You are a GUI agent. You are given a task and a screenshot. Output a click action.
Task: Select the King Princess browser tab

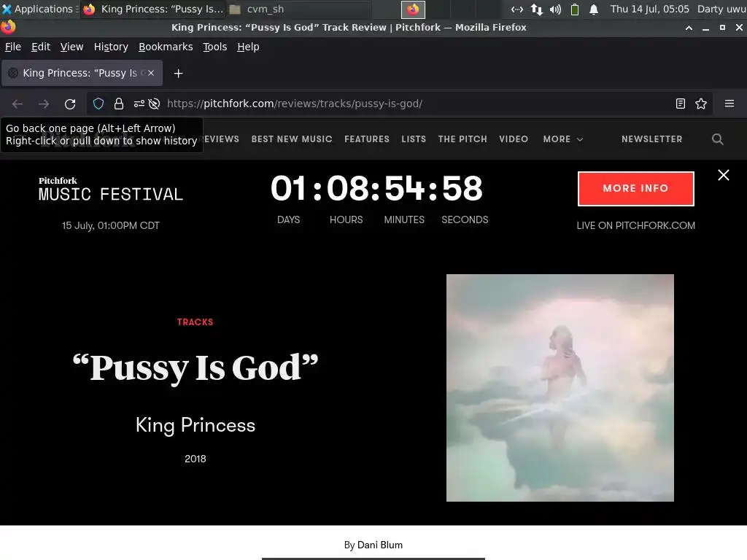[82, 73]
